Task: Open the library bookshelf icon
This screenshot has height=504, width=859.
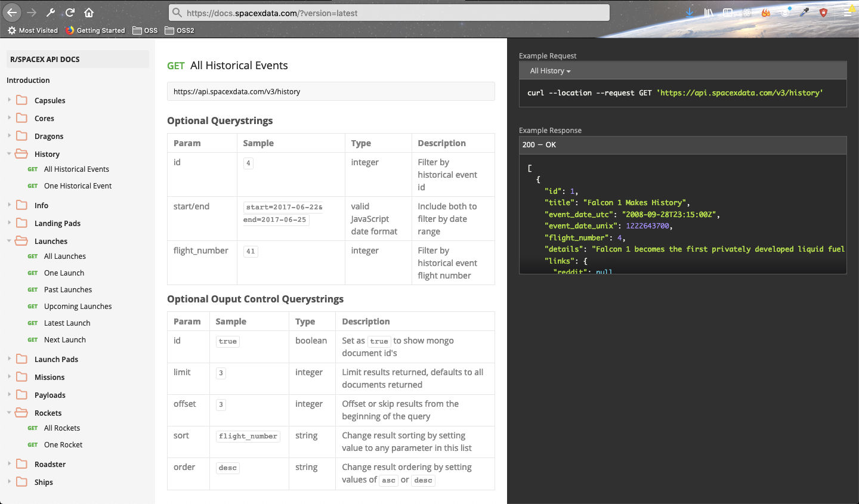Action: (x=709, y=13)
